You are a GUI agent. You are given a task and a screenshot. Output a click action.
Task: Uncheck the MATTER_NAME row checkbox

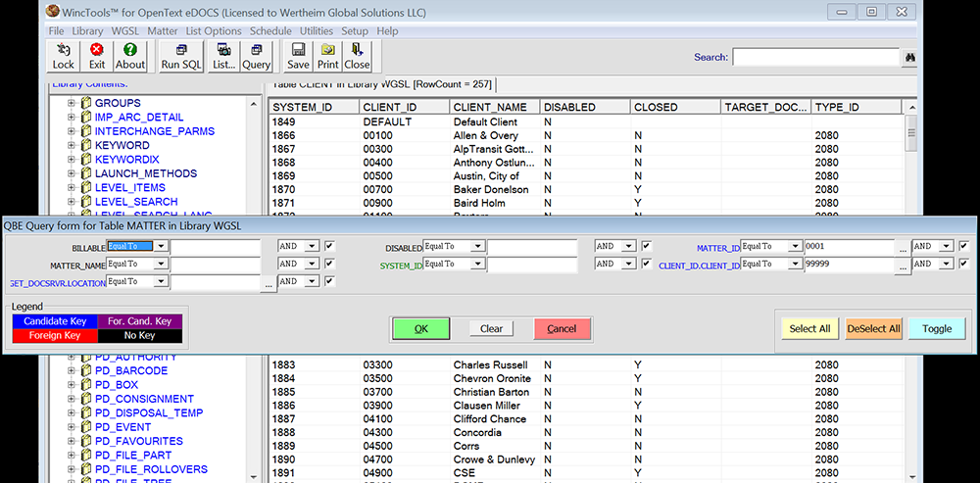pyautogui.click(x=330, y=264)
